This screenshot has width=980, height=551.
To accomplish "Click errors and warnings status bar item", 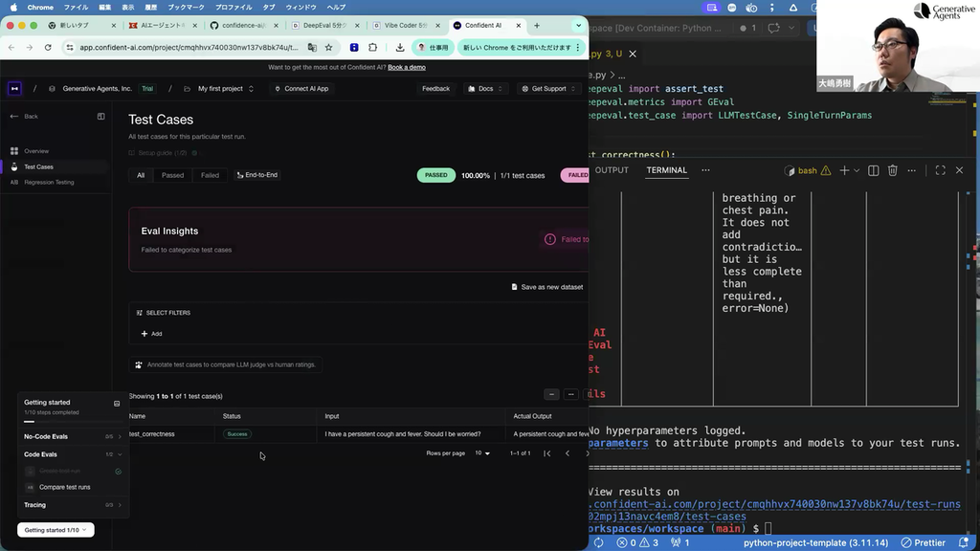I will coord(637,543).
